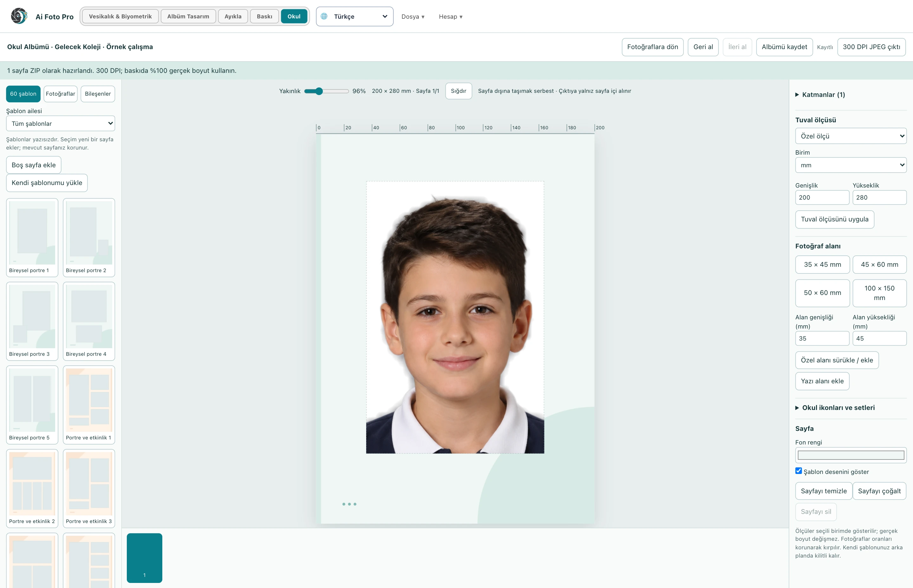
Task: Open the Ayıkla tab
Action: (233, 16)
